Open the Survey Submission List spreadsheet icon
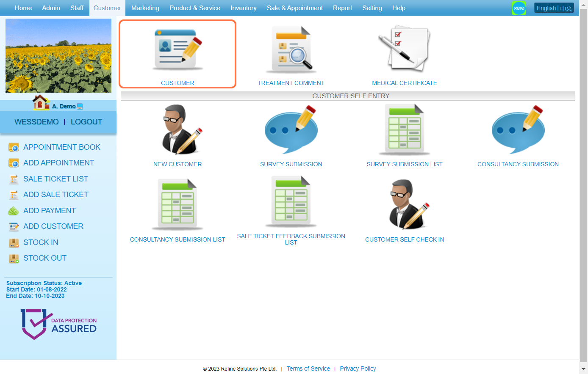 [405, 129]
